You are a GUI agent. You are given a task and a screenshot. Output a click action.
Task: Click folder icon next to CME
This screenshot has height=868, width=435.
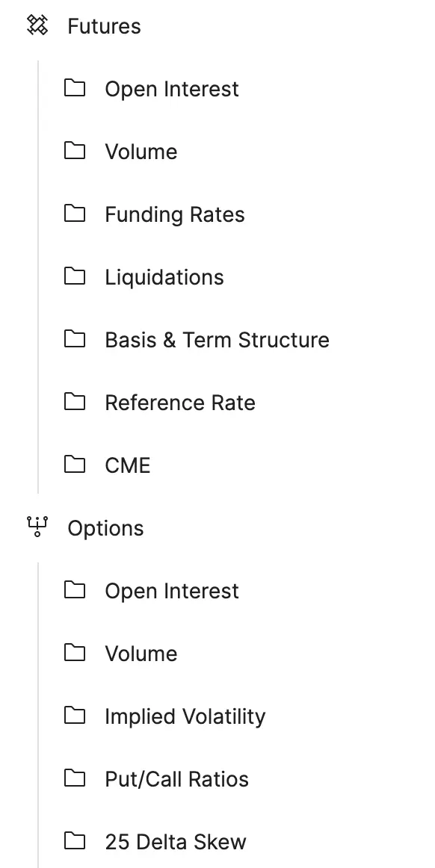pos(75,465)
